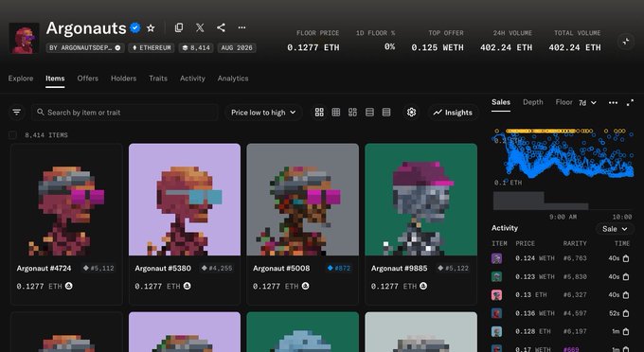
Task: Open the Argonaut #9885 image thumbnail
Action: [x=421, y=200]
